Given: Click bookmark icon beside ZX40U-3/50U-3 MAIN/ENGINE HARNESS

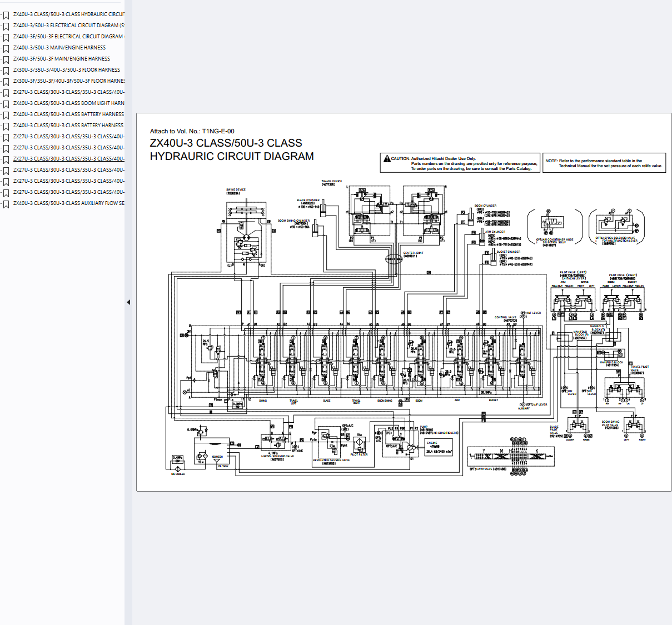Looking at the screenshot, I should (x=6, y=48).
